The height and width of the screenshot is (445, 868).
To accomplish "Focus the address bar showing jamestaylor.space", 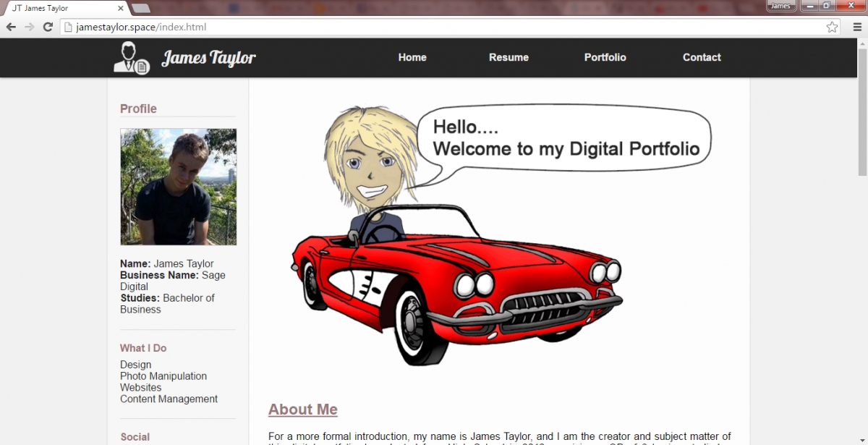I will click(x=434, y=27).
